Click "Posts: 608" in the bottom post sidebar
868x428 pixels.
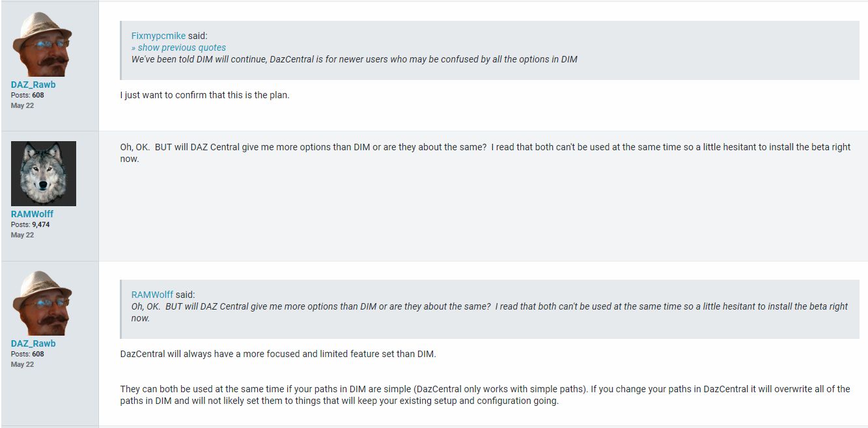[x=27, y=354]
